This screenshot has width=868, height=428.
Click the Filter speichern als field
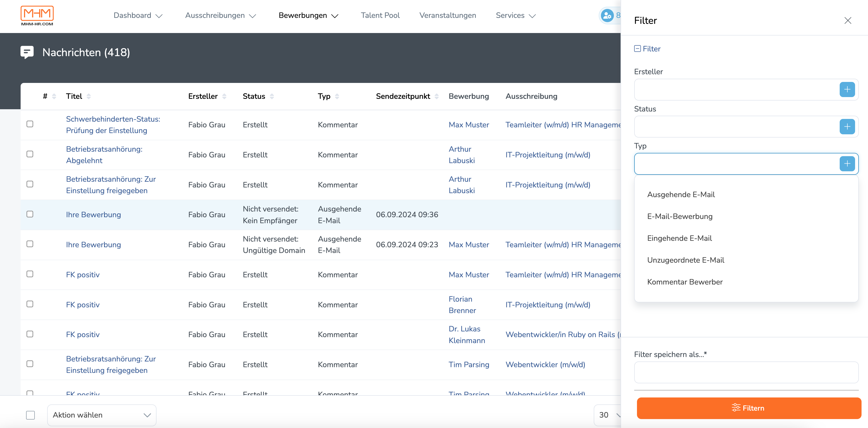point(746,372)
